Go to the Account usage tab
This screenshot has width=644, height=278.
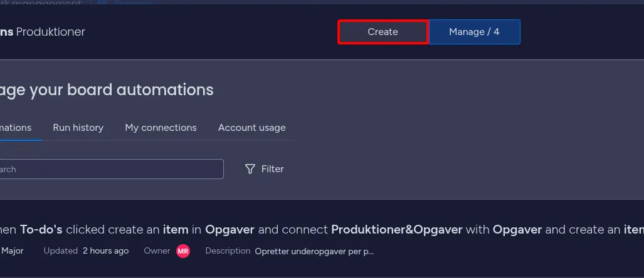click(x=251, y=128)
